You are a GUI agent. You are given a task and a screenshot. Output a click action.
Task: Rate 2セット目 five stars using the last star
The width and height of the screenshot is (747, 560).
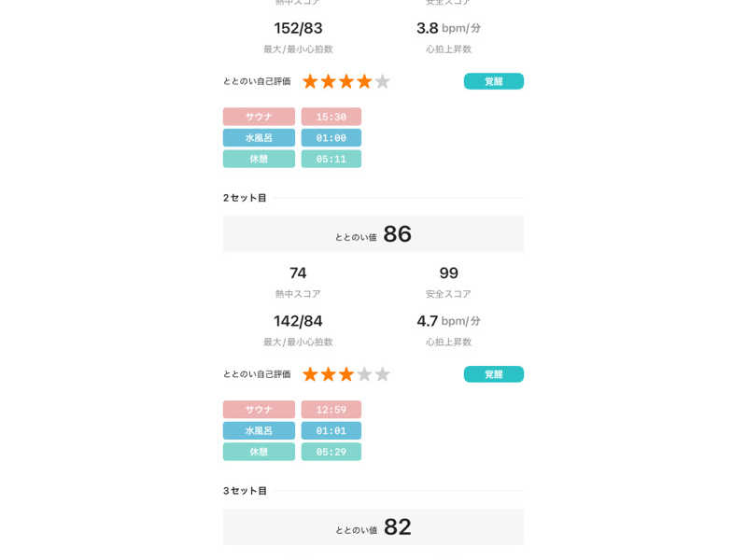click(382, 374)
